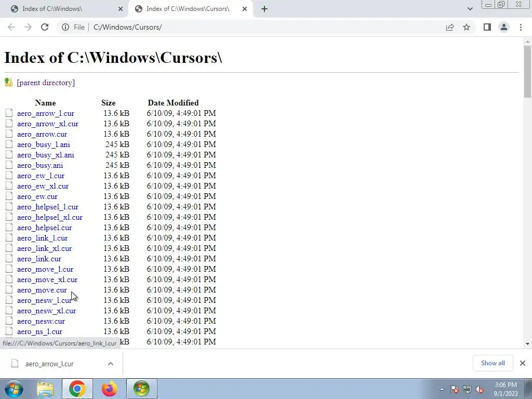Expand options chevron for aero_arrow_l.cur download
This screenshot has height=399, width=532.
click(x=111, y=364)
